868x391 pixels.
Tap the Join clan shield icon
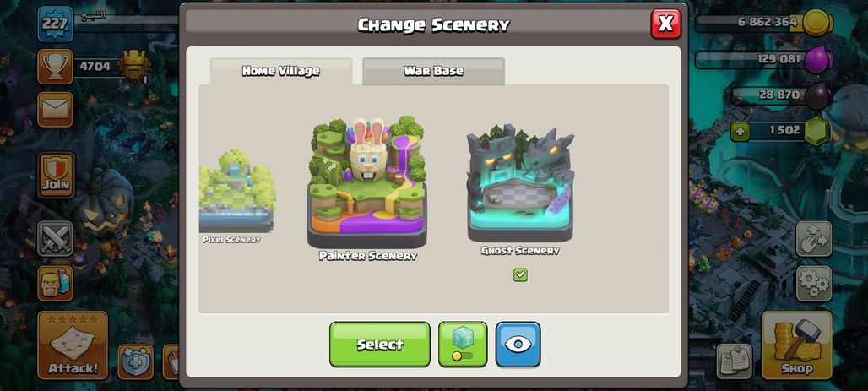(x=56, y=175)
